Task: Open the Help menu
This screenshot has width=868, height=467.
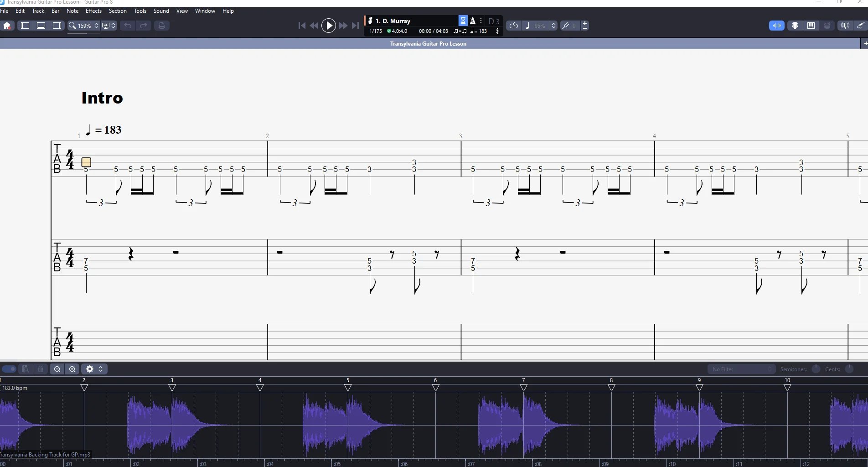Action: (228, 11)
